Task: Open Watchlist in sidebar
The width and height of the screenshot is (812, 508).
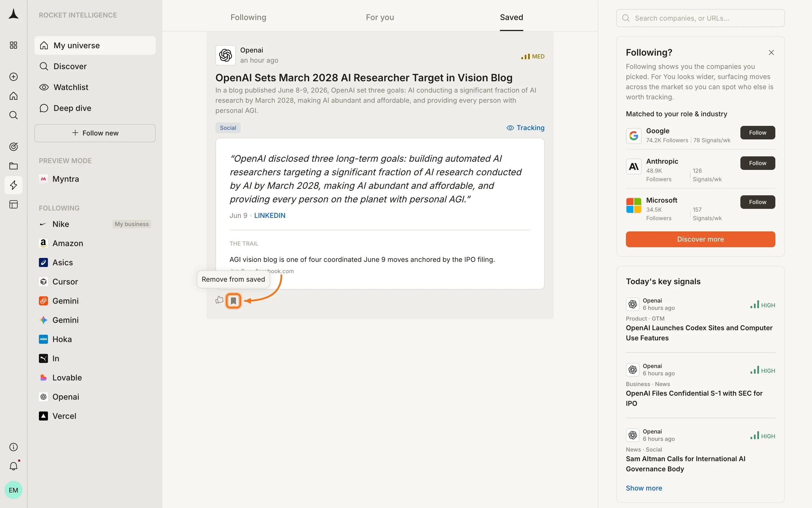Action: [95, 87]
